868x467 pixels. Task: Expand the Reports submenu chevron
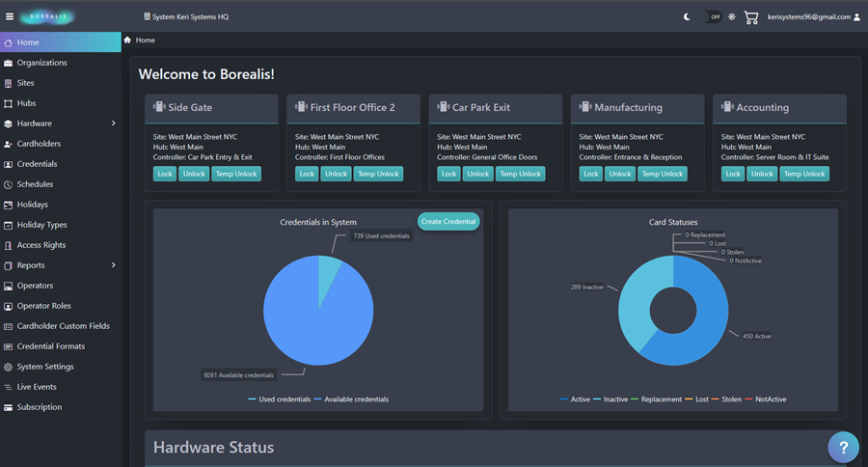(114, 264)
